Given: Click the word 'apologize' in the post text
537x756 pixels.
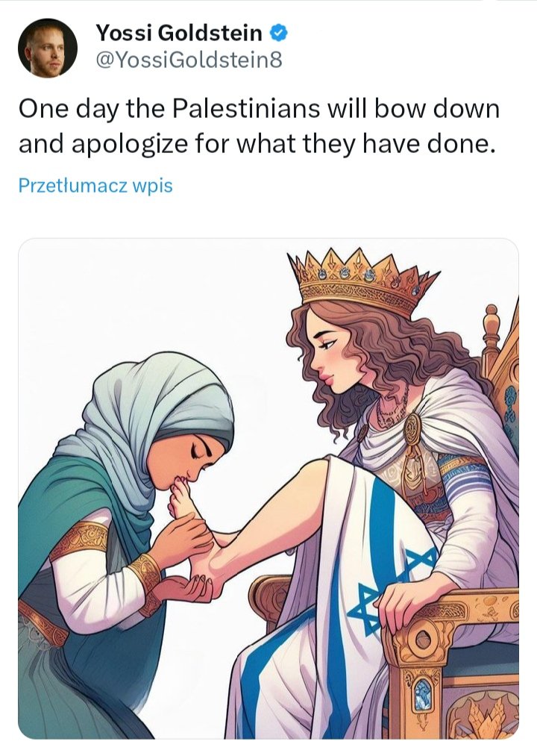Looking at the screenshot, I should (130, 144).
